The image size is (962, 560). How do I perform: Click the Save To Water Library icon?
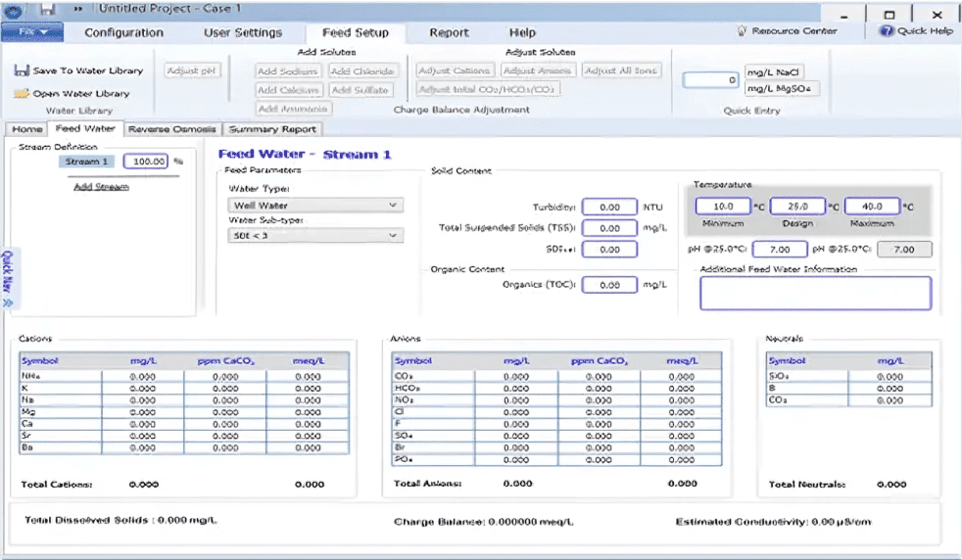pyautogui.click(x=22, y=70)
